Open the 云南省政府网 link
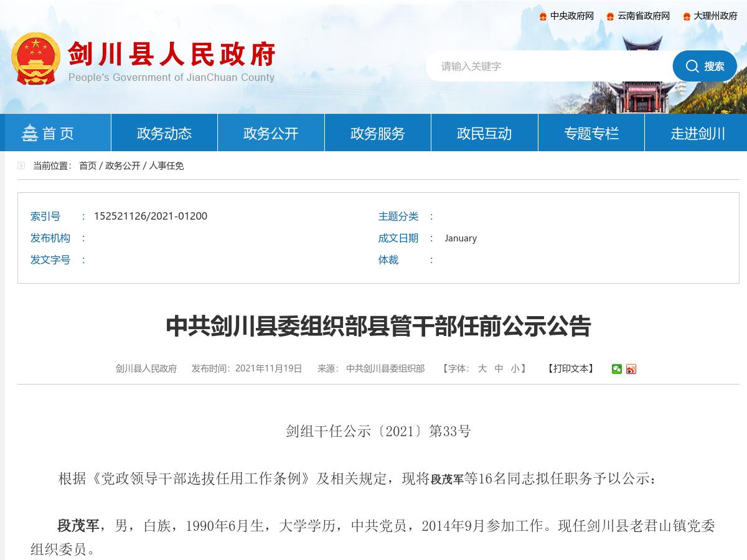This screenshot has width=747, height=560. (644, 16)
